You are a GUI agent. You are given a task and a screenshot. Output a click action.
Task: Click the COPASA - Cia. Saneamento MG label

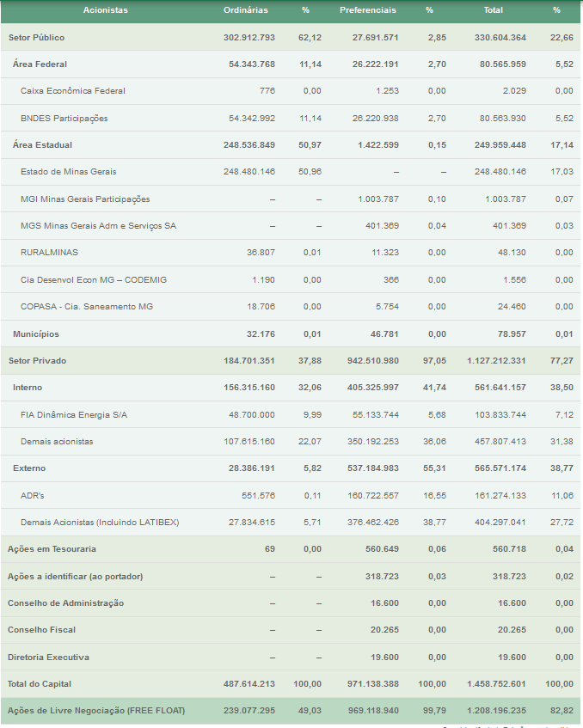coord(86,307)
